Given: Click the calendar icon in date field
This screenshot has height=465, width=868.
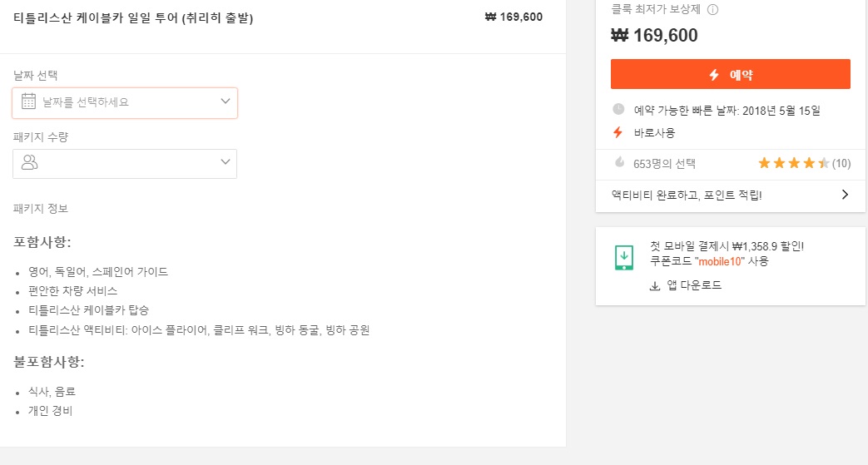Looking at the screenshot, I should (28, 101).
